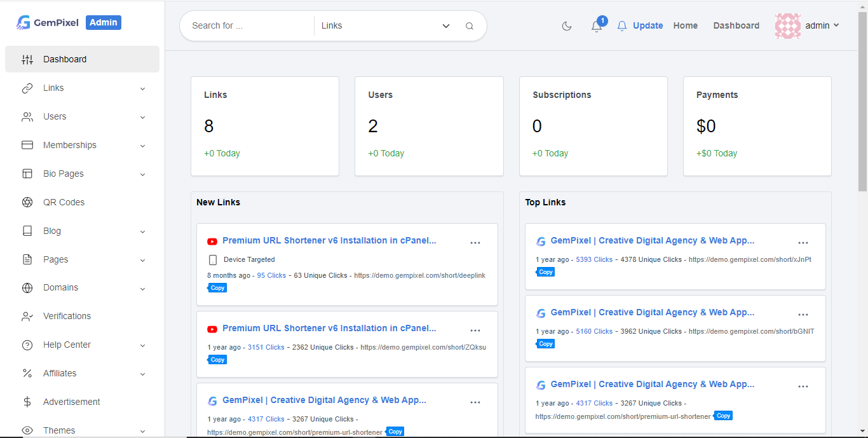Open the notifications bell with badge
The image size is (868, 438).
pyautogui.click(x=597, y=26)
